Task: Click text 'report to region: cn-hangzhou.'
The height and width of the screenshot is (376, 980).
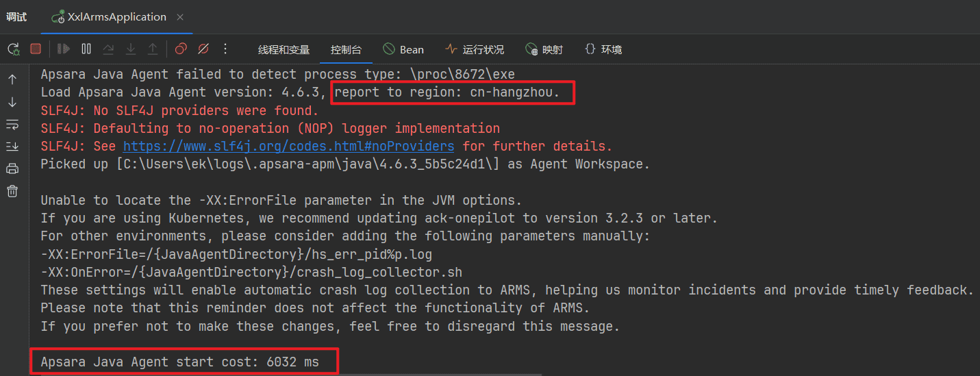Action: point(447,92)
